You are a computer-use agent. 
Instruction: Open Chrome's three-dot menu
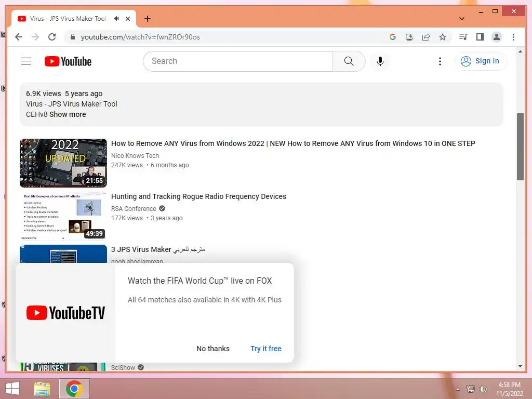click(x=513, y=37)
